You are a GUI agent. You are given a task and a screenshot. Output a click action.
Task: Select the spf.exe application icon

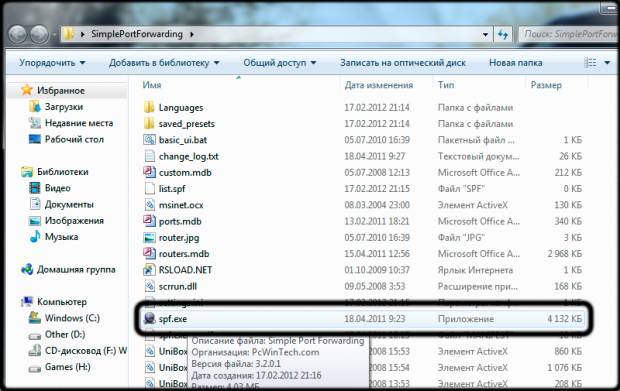[149, 318]
